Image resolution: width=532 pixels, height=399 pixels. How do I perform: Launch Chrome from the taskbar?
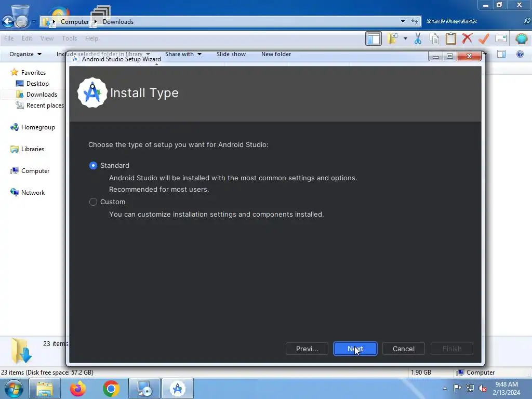pos(111,389)
